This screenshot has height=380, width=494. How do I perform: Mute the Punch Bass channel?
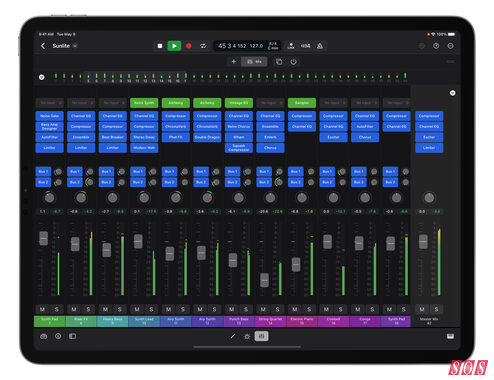point(231,309)
